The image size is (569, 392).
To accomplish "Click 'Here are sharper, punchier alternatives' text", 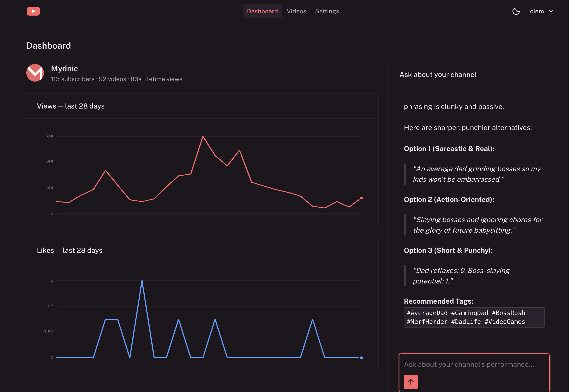I will point(468,128).
